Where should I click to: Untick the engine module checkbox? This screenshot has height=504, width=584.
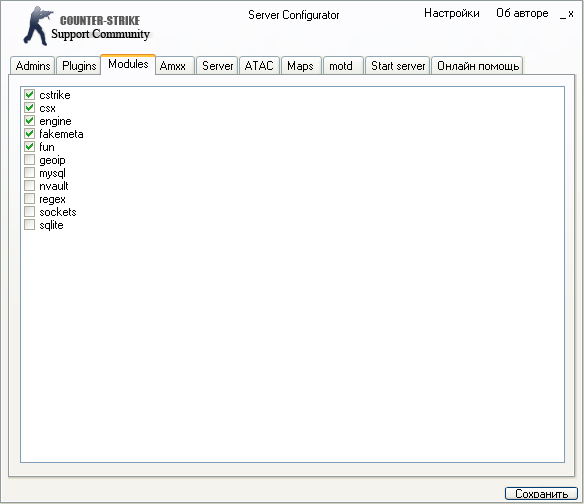29,121
